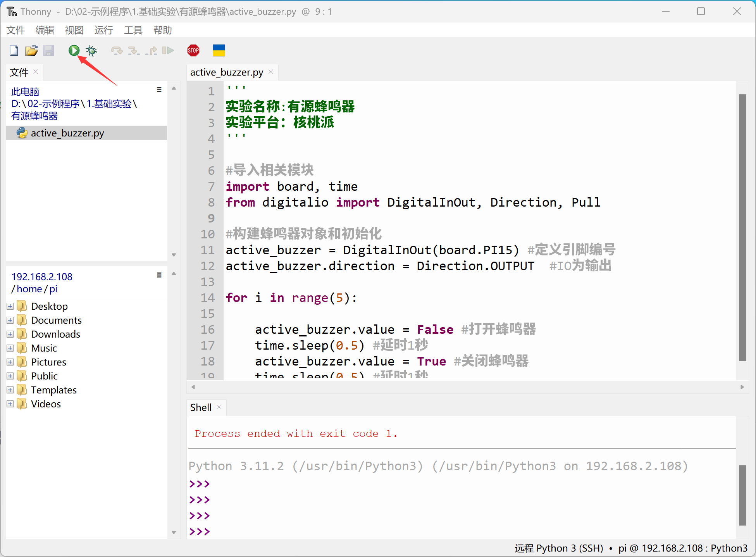The height and width of the screenshot is (557, 756).
Task: Expand the Documents folder in file tree
Action: [10, 320]
